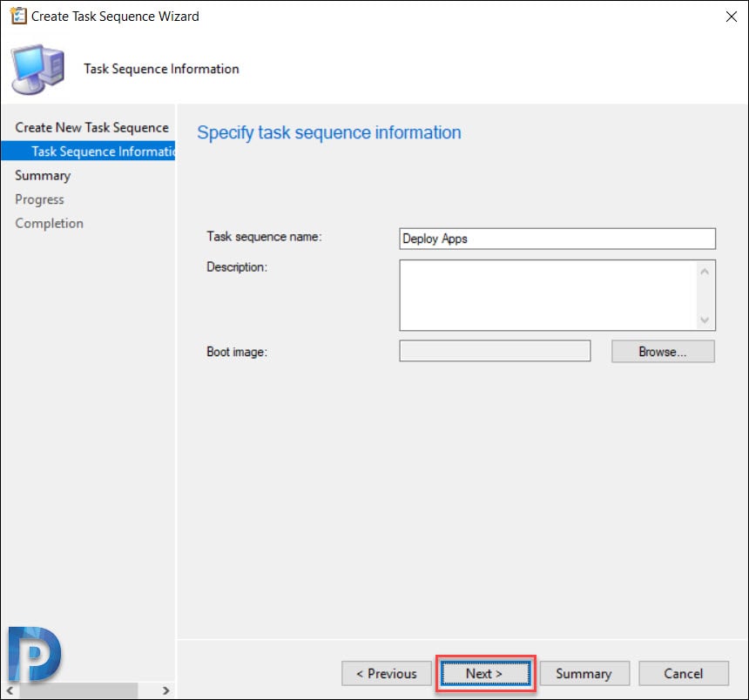Browse for a boot image
This screenshot has height=700, width=749.
point(663,352)
